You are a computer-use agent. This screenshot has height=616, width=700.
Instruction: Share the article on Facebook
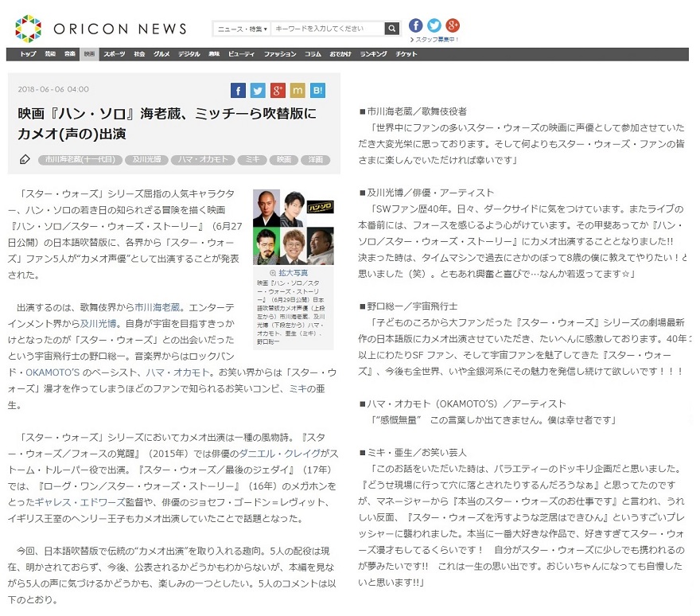238,91
